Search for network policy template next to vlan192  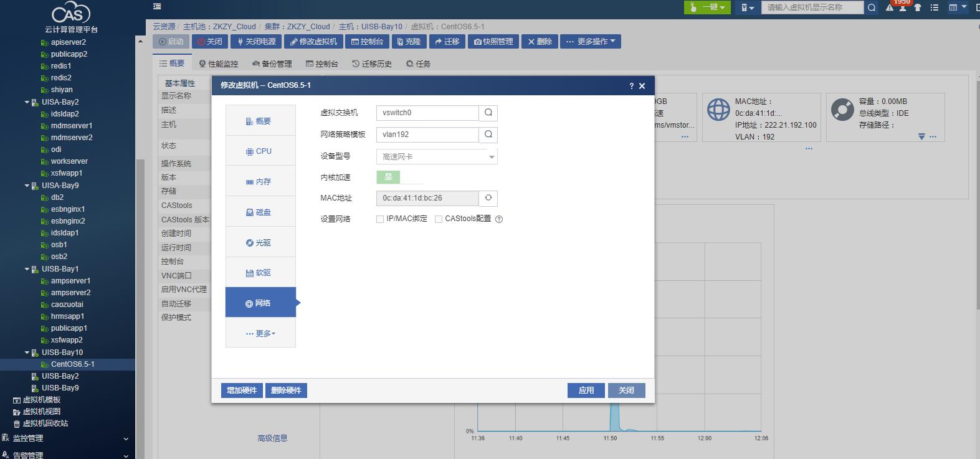(x=488, y=135)
